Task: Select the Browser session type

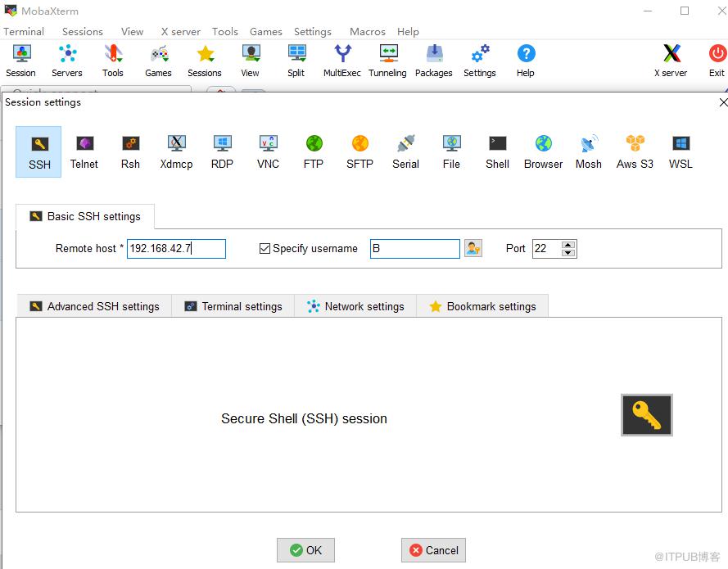Action: click(543, 151)
